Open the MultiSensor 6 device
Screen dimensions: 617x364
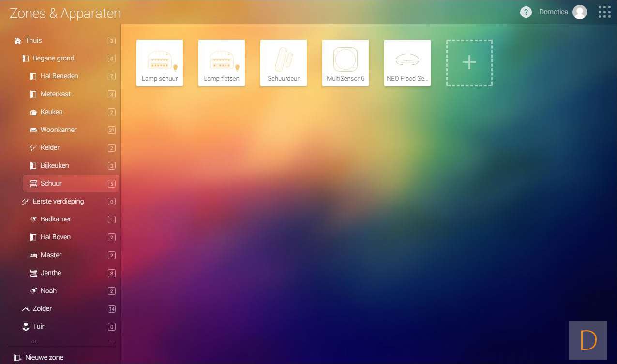pyautogui.click(x=346, y=63)
